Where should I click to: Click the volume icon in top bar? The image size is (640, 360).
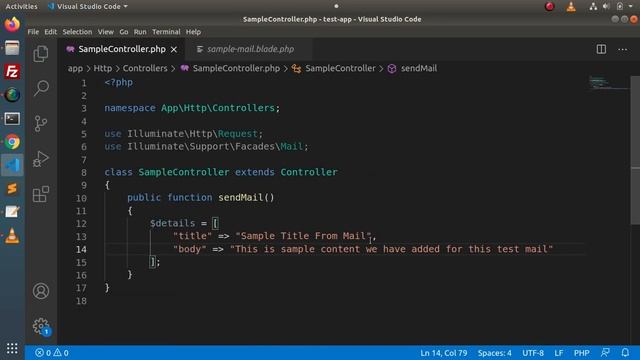pos(606,6)
